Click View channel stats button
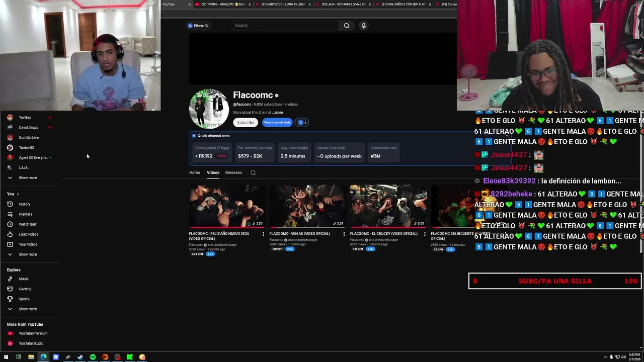The height and width of the screenshot is (362, 644). (x=277, y=122)
